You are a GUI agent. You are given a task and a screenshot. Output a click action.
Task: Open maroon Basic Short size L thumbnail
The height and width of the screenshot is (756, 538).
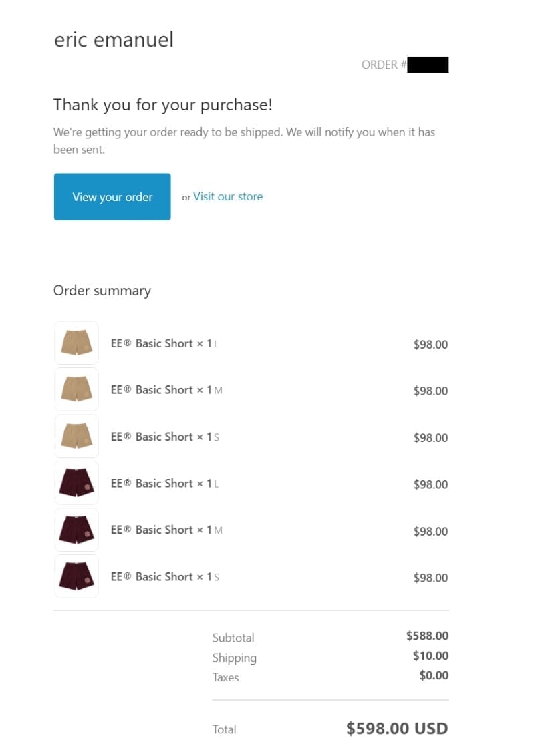[76, 483]
